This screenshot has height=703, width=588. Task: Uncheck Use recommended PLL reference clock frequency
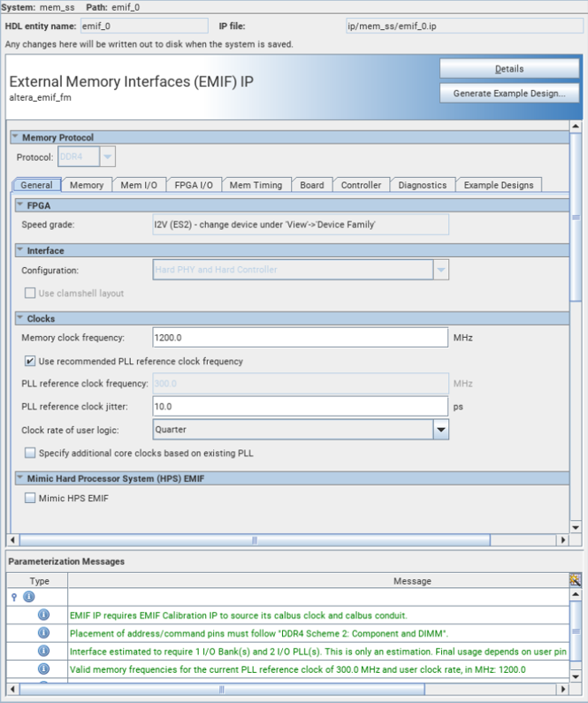30,361
